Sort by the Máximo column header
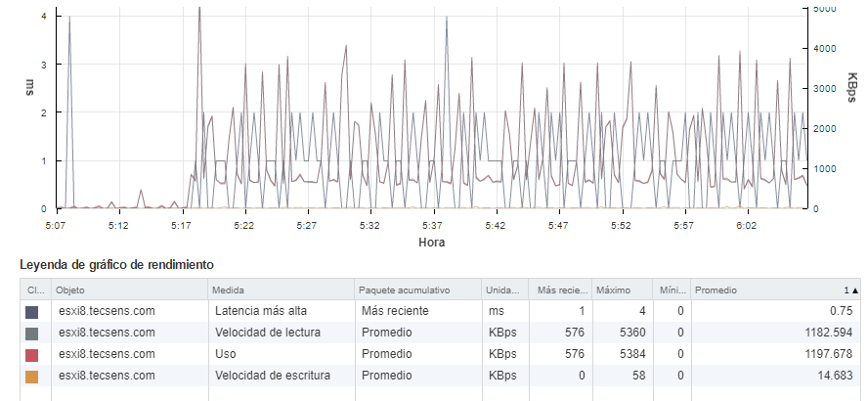This screenshot has height=401, width=868. (623, 290)
